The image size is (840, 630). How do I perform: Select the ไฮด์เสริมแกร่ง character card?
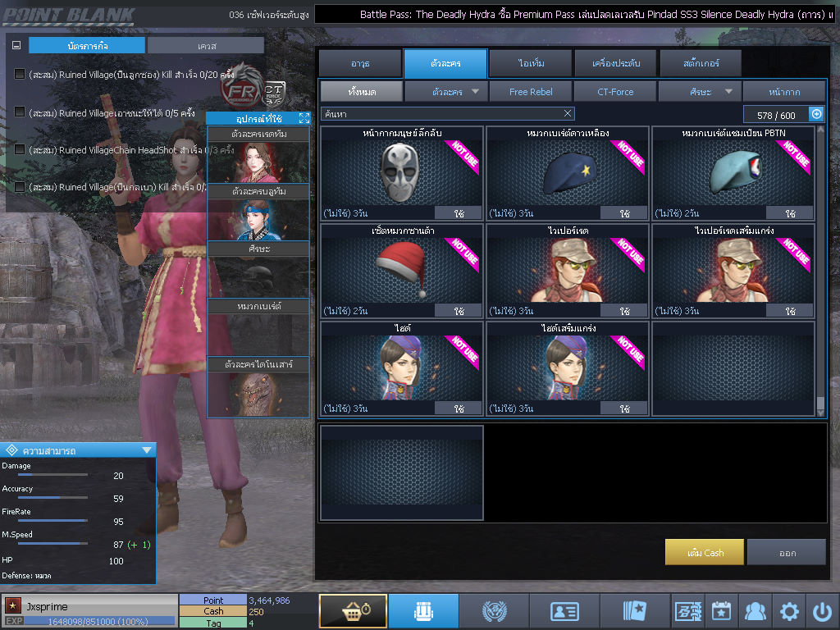(568, 368)
